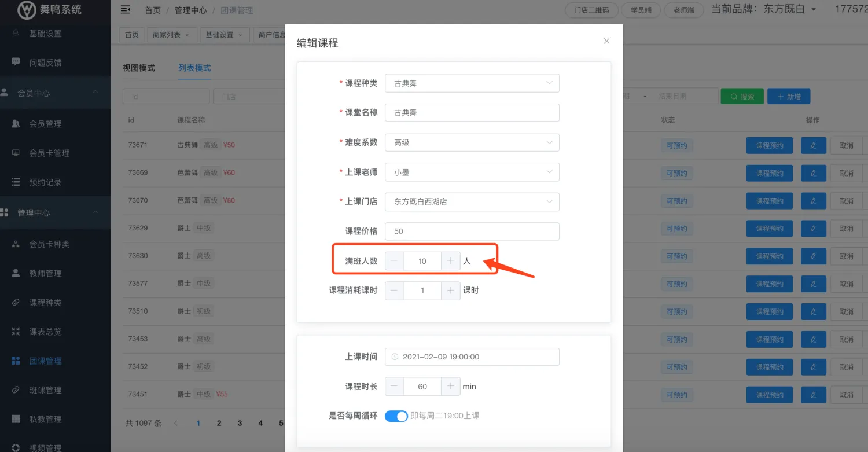Screen dimensions: 868x452
Task: Open the 上课时间 date picker field
Action: (x=472, y=357)
